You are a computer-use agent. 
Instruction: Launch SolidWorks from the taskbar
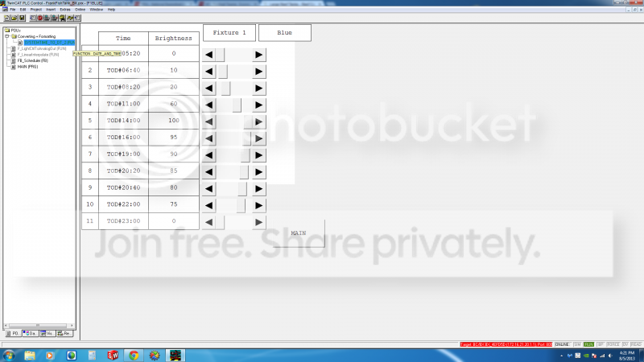tap(113, 355)
